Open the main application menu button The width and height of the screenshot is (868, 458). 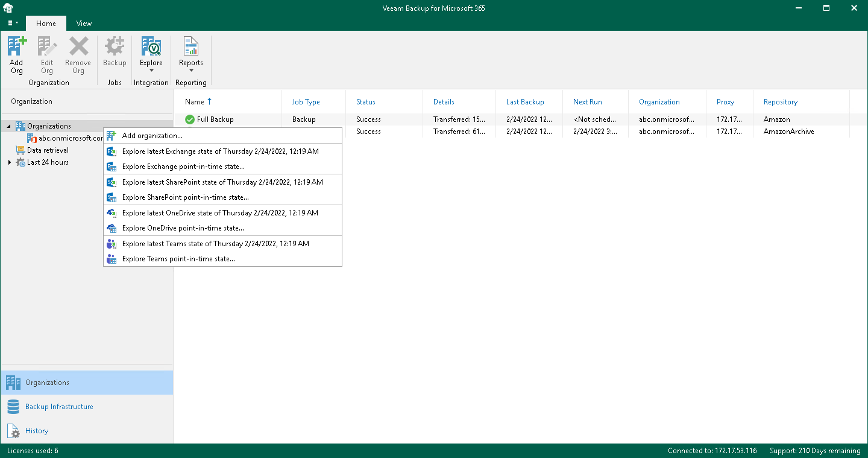(x=13, y=23)
